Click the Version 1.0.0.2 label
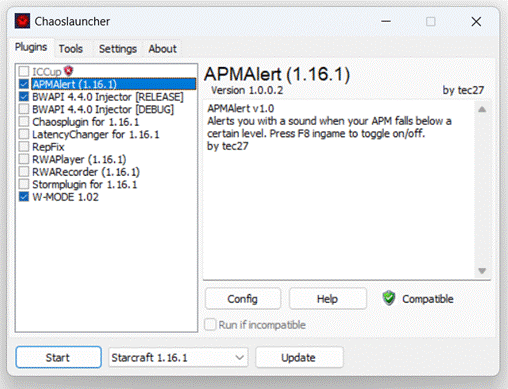 [247, 90]
